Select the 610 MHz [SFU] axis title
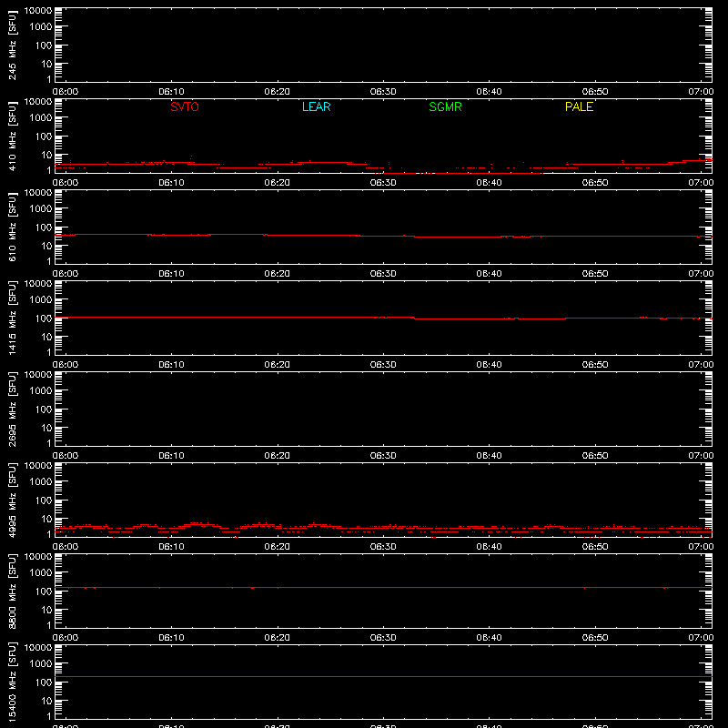Image resolution: width=728 pixels, height=728 pixels. pyautogui.click(x=12, y=227)
